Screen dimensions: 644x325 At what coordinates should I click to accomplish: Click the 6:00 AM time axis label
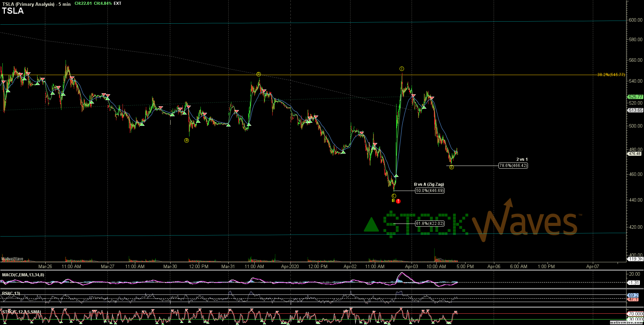pyautogui.click(x=518, y=266)
